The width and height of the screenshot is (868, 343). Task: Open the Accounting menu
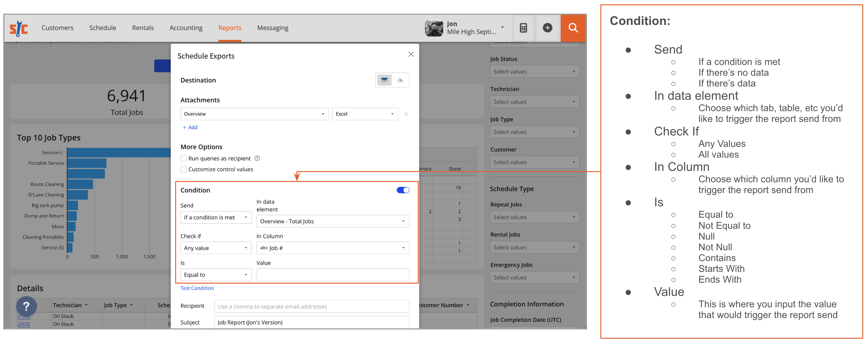click(186, 28)
